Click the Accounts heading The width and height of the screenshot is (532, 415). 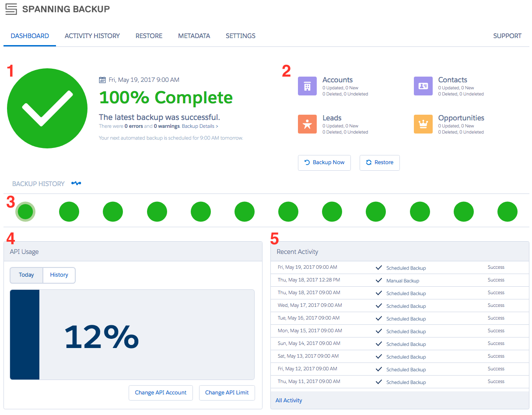[x=337, y=80]
